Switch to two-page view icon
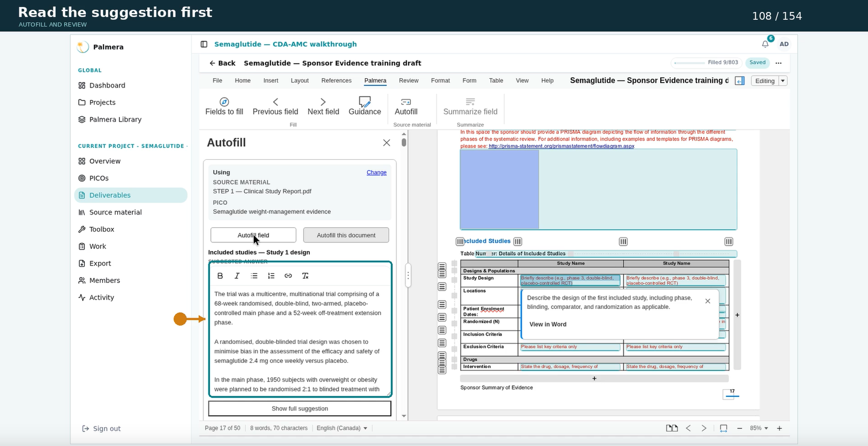Image resolution: width=868 pixels, height=446 pixels. tap(672, 428)
